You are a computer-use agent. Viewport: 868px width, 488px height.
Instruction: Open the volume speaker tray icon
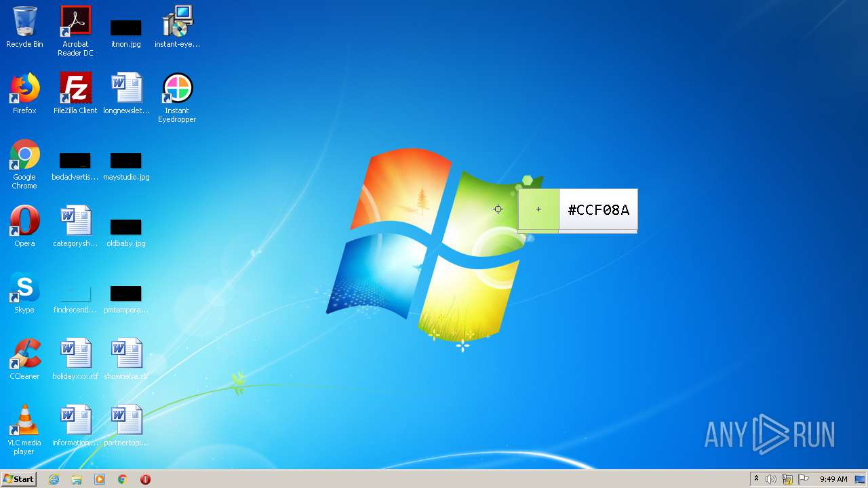tap(770, 479)
